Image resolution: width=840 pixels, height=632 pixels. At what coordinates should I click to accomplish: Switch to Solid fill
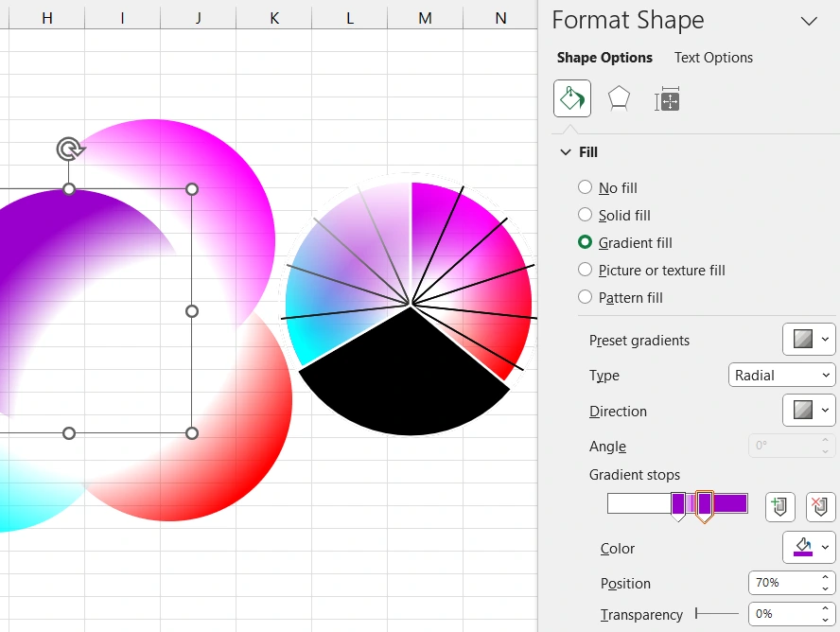click(x=585, y=215)
